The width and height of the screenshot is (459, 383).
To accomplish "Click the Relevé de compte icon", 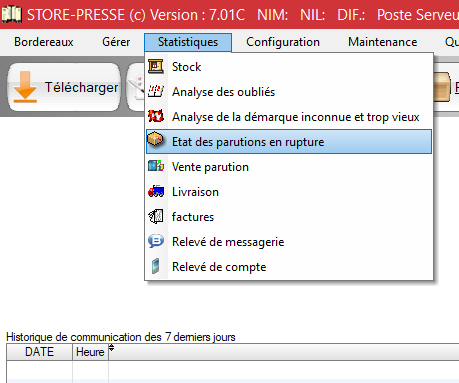I will 156,266.
